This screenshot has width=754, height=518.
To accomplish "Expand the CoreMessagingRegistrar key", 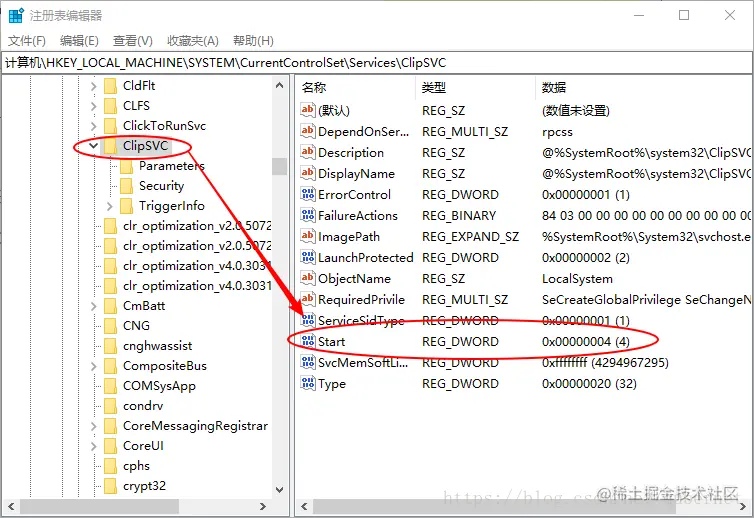I will click(94, 427).
